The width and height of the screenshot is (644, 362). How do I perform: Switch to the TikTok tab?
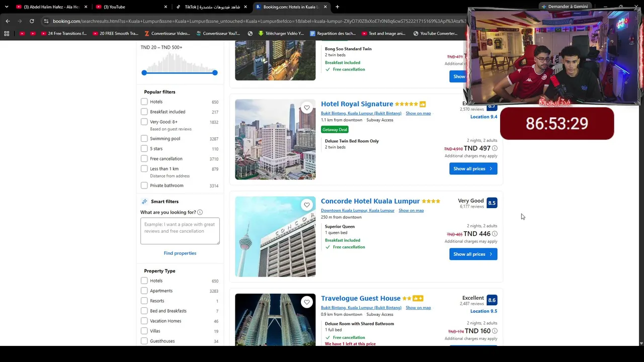coord(211,7)
